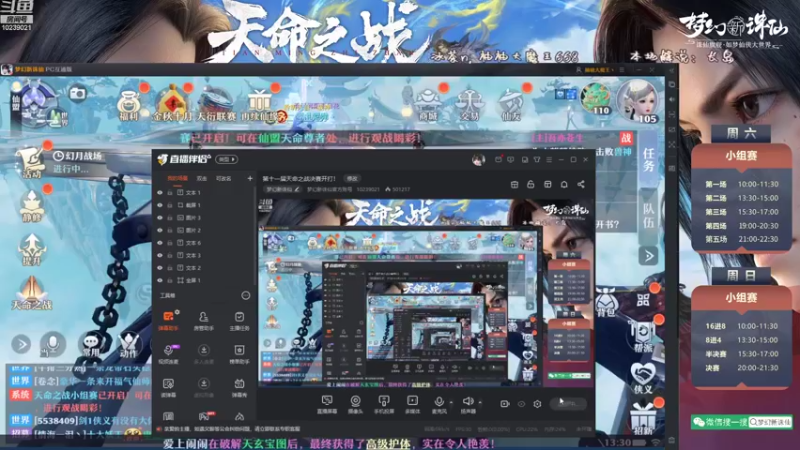Collapse the 工具箱 toolbox section
Image resolution: width=800 pixels, height=450 pixels.
pos(245,295)
